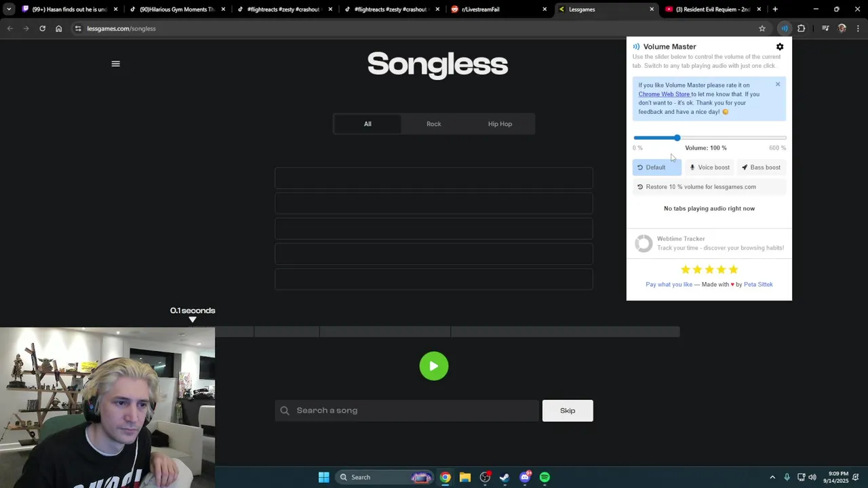868x488 pixels.
Task: Select the Hip Hop genre tab
Action: [x=500, y=124]
